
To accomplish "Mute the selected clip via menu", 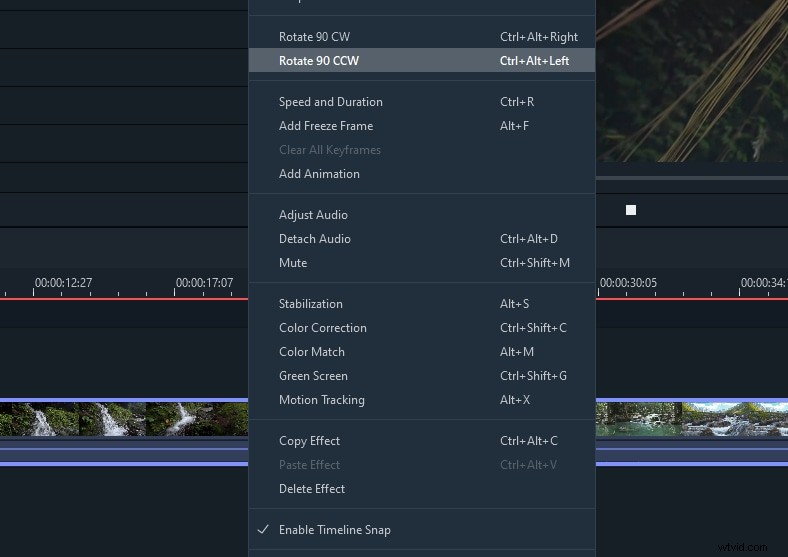I will [293, 263].
